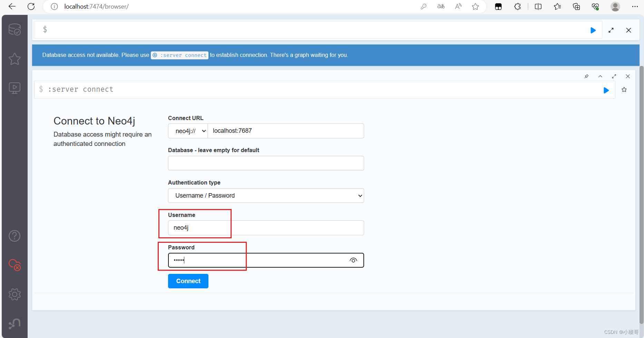Pin the server connect frame
This screenshot has width=644, height=338.
click(586, 76)
